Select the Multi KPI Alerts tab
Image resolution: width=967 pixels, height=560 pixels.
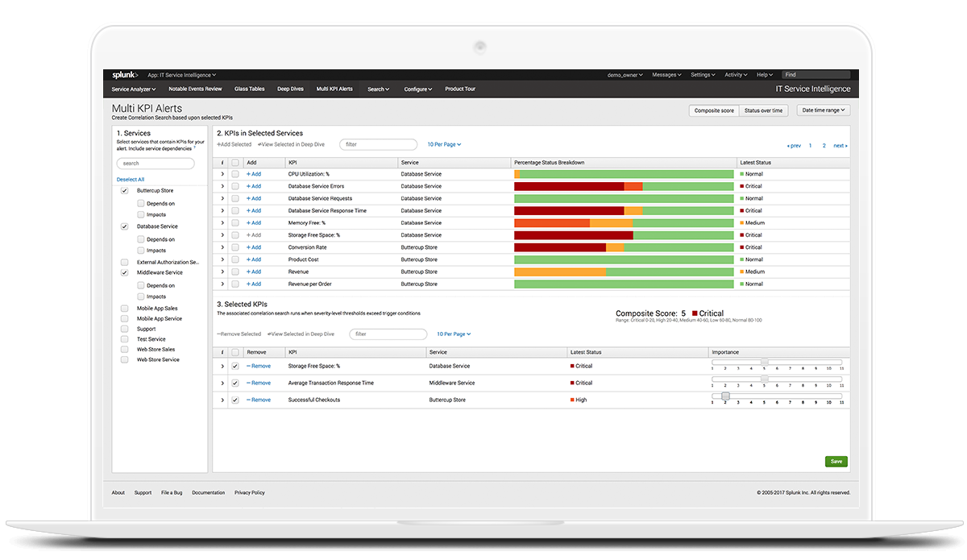pyautogui.click(x=334, y=89)
